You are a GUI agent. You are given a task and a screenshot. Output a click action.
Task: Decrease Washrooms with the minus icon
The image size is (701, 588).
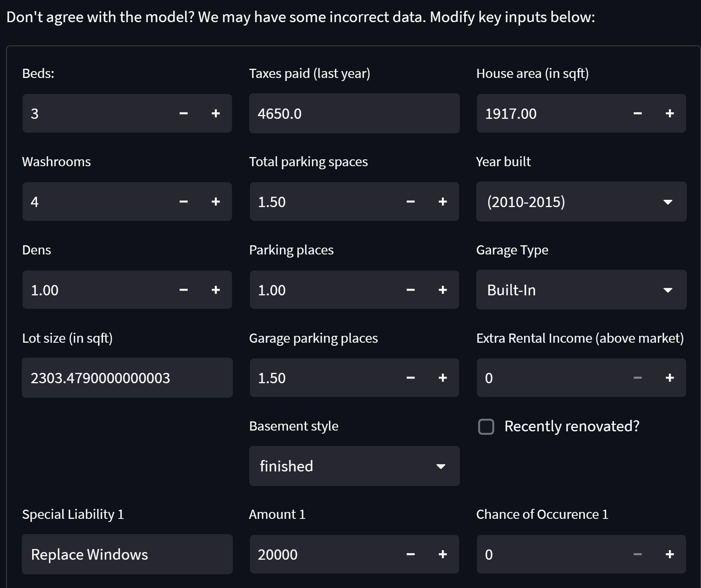[183, 202]
